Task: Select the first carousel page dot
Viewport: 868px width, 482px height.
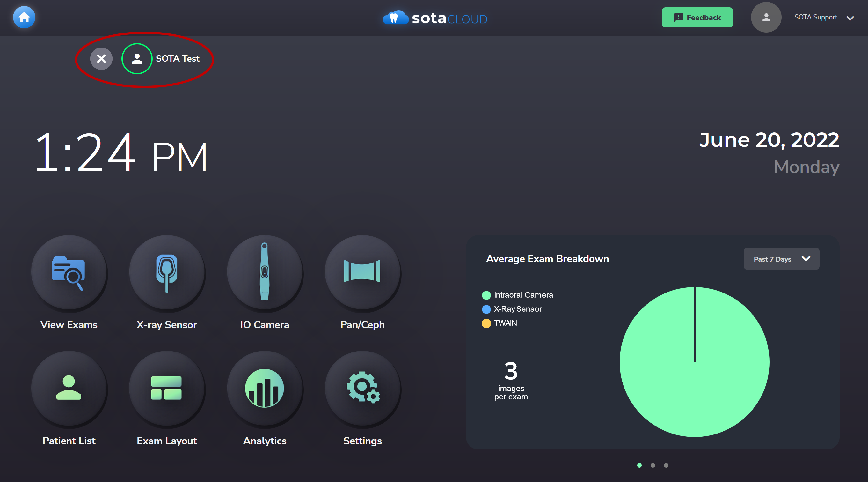Action: [x=639, y=465]
